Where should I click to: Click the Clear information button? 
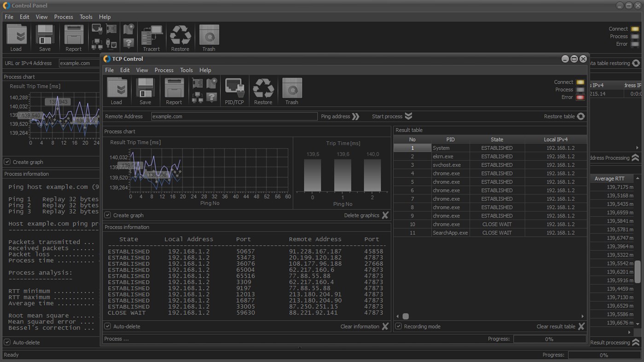point(385,327)
